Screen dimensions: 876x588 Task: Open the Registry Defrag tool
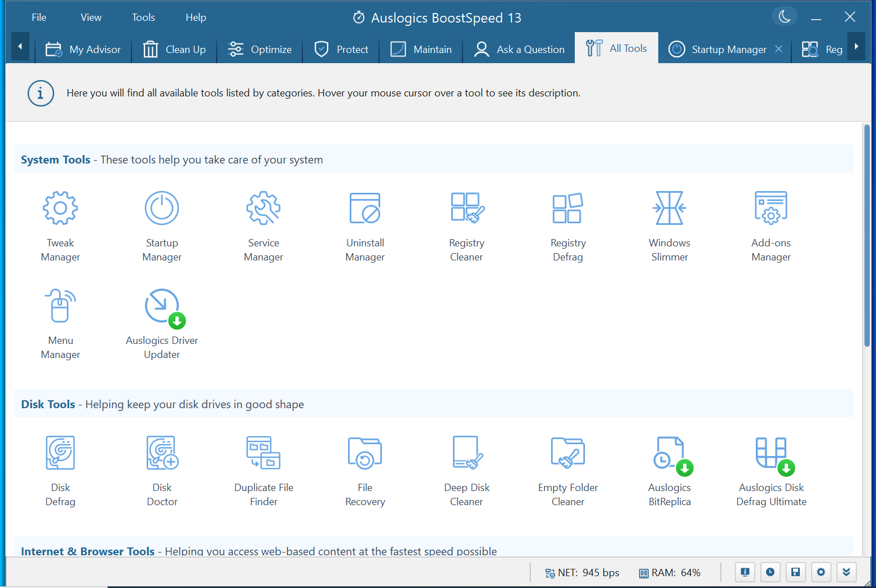tap(568, 227)
